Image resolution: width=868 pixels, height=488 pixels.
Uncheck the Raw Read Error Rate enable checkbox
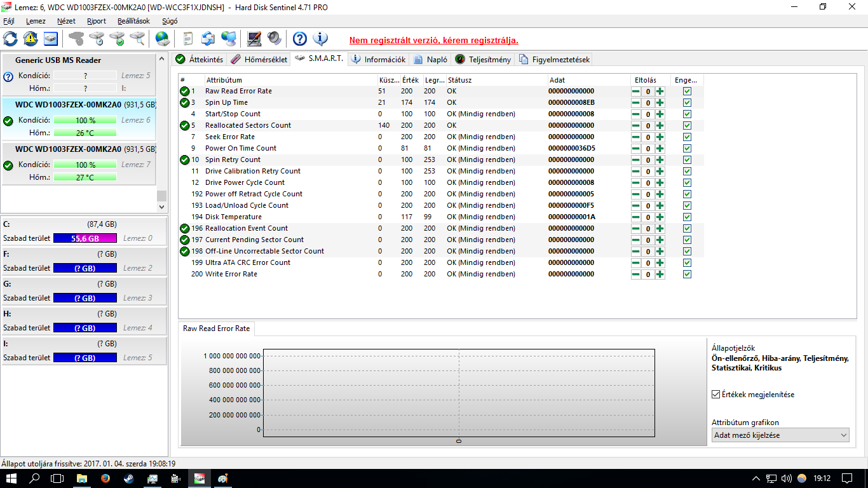click(x=687, y=91)
